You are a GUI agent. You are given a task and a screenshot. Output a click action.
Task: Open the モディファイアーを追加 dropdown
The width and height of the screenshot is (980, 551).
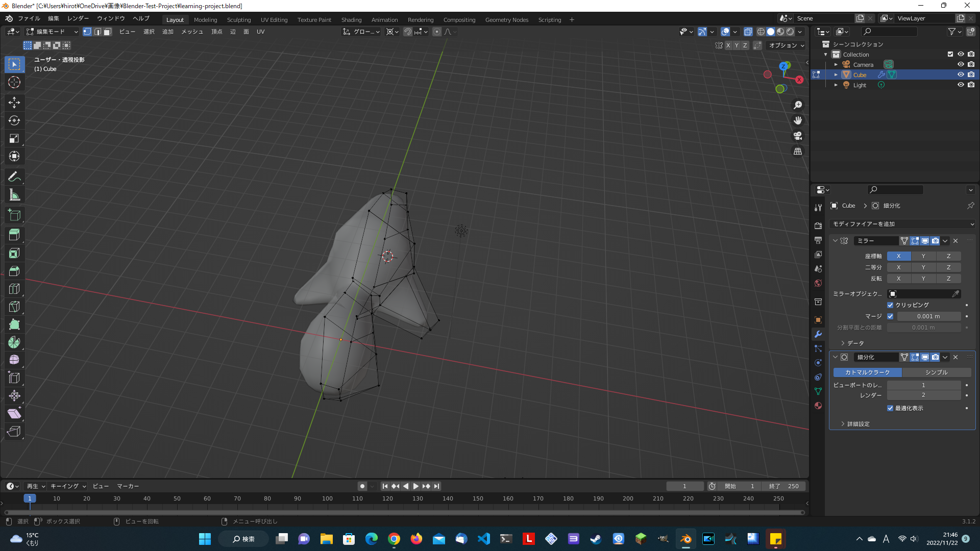click(x=902, y=224)
